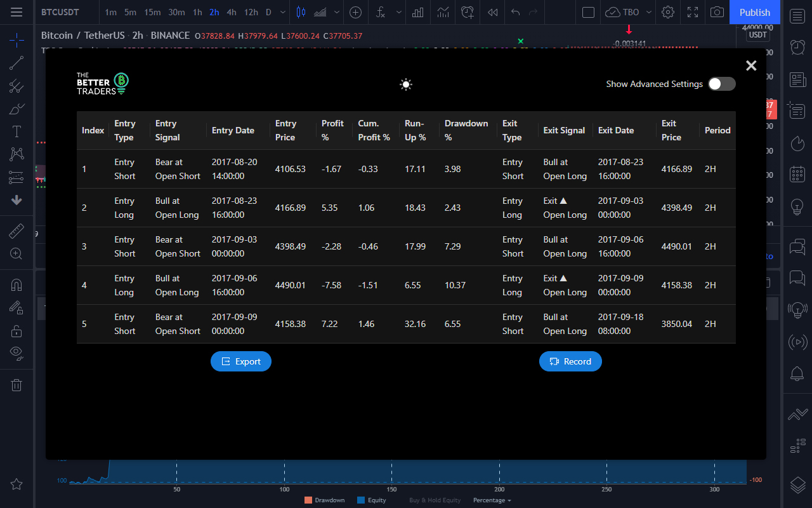Expand the timeframe dropdown arrow after D
812x508 pixels.
(x=282, y=12)
